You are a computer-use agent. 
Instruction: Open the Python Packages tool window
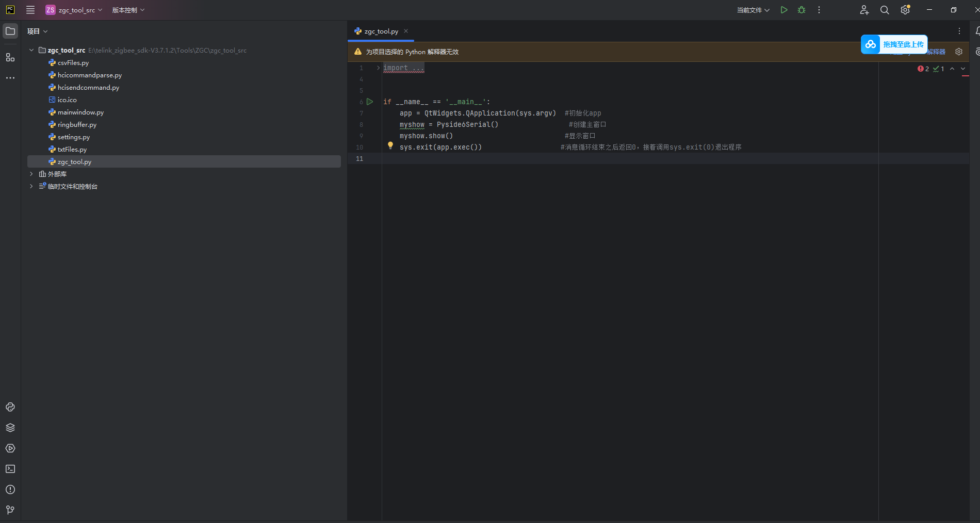click(10, 428)
